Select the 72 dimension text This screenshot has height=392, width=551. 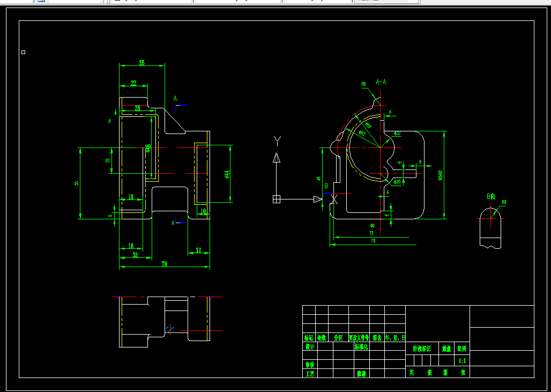point(371,233)
